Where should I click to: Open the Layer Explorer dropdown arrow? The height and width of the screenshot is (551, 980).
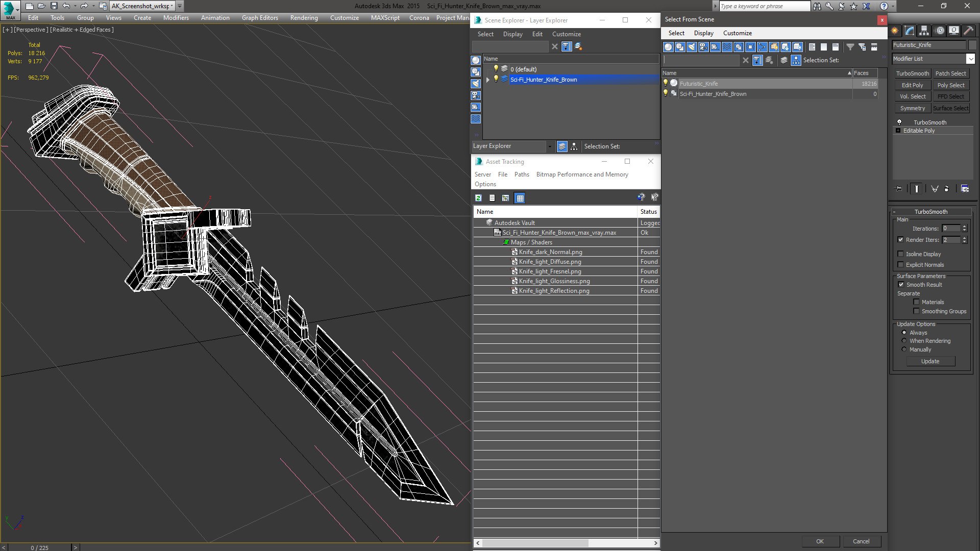pos(549,146)
